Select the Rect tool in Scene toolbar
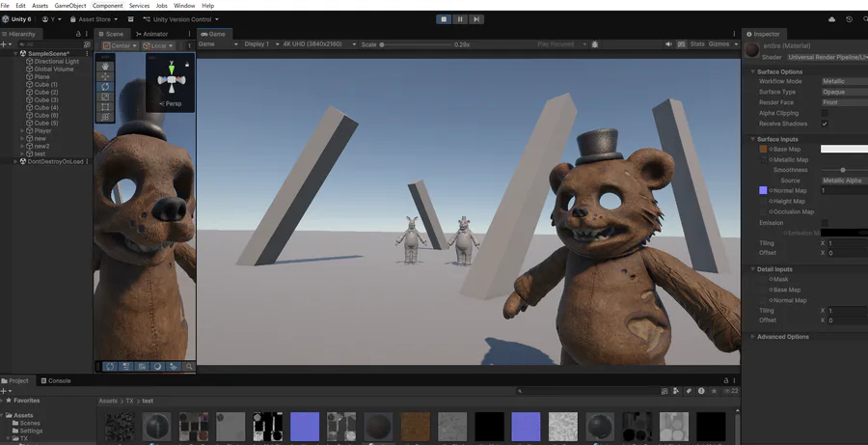Viewport: 868px width, 445px height. coord(105,107)
